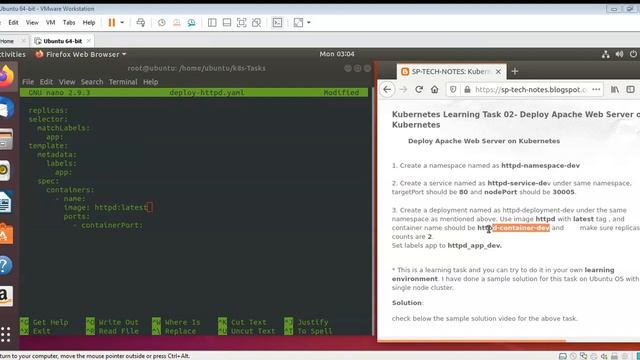Open the dropdown arrow next to pause button
The image size is (640, 360).
click(x=122, y=22)
